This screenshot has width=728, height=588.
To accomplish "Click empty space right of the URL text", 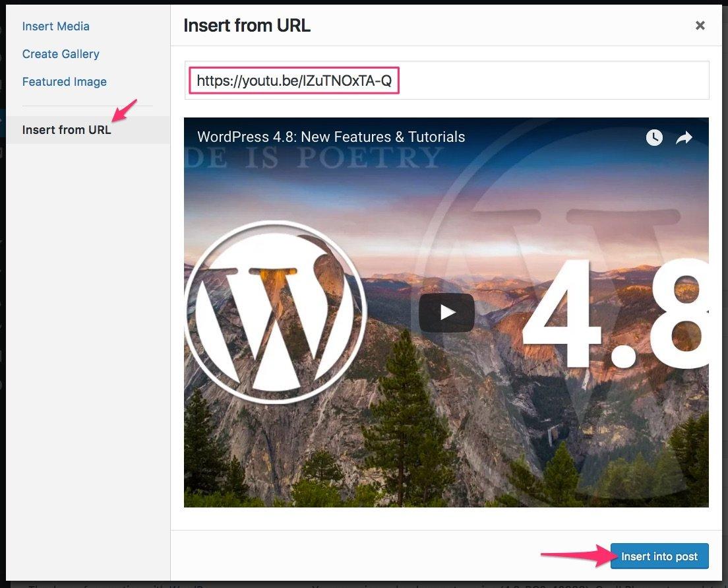I will [x=554, y=81].
